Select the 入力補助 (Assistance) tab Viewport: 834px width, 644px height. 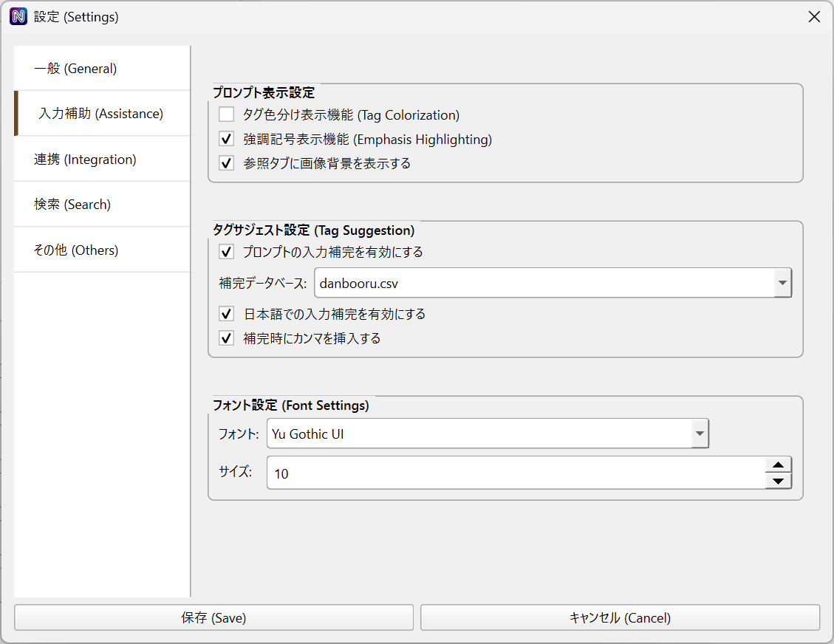point(102,114)
